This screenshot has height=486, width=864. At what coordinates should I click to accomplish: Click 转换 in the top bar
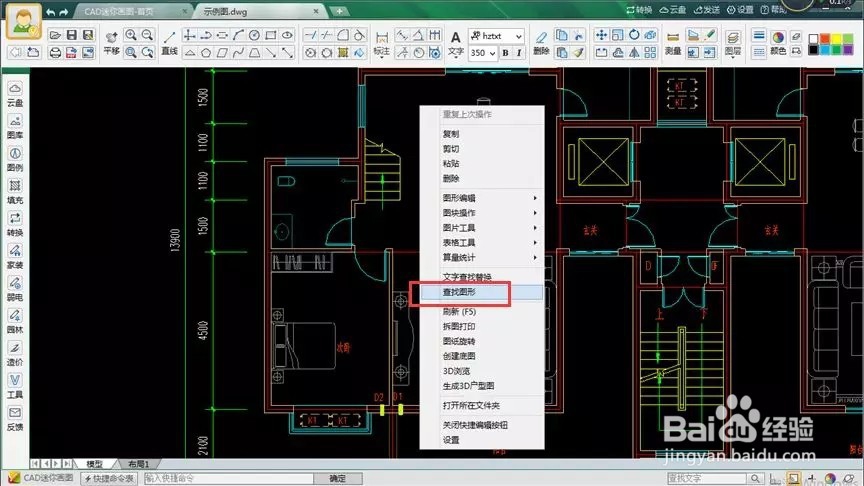[639, 9]
